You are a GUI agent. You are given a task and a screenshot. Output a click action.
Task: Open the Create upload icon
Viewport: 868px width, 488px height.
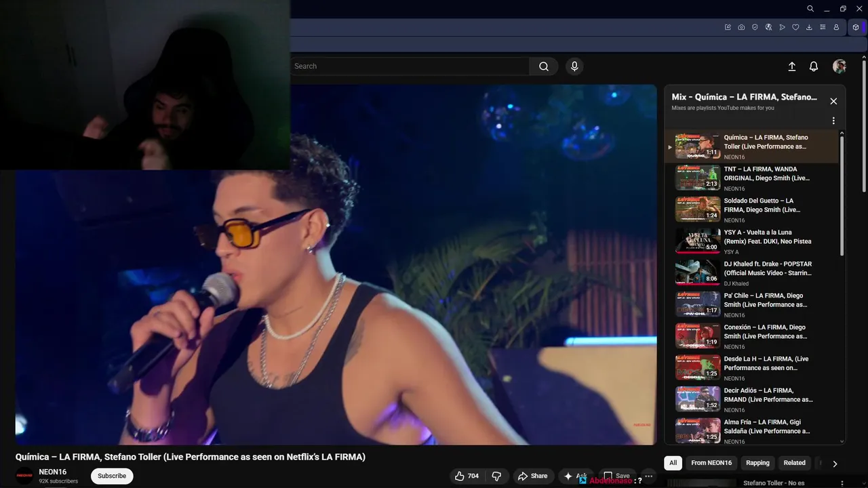click(791, 66)
